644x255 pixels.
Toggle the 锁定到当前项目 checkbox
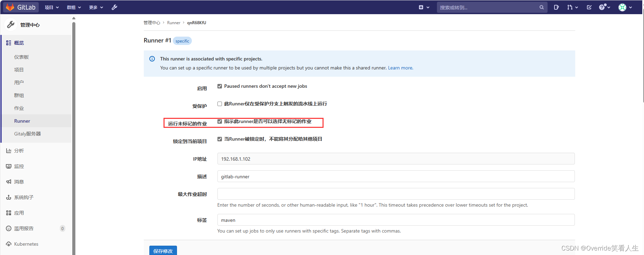[220, 139]
